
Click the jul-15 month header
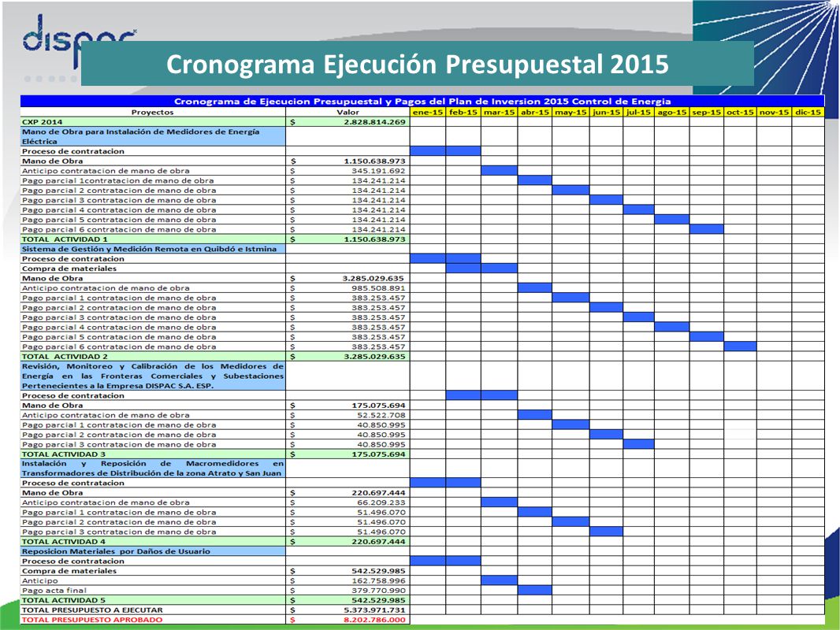click(x=638, y=113)
